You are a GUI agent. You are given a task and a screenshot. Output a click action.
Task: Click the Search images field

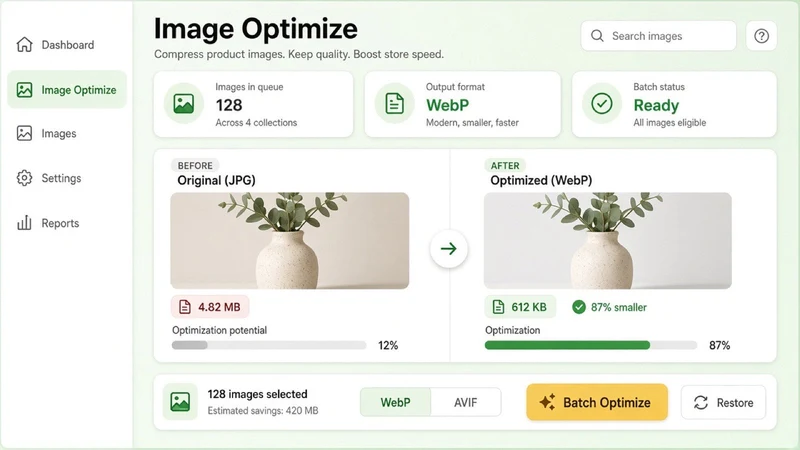(658, 36)
